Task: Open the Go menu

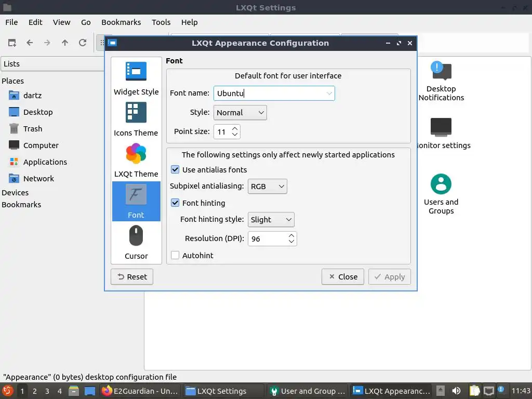Action: click(86, 22)
